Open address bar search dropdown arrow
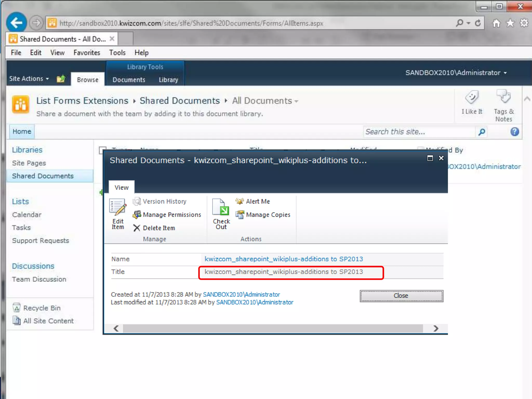 click(468, 23)
